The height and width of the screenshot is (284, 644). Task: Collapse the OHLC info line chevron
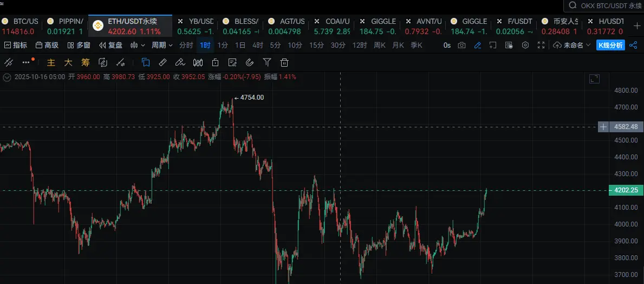pos(7,77)
